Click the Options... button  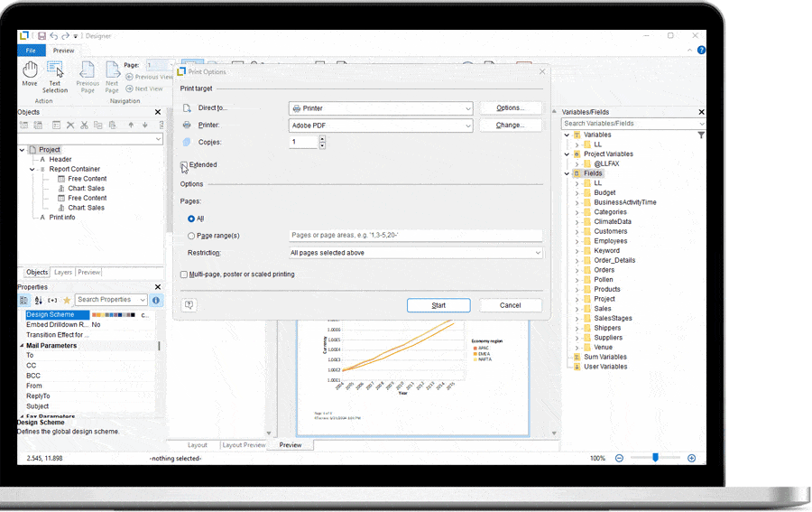[511, 107]
